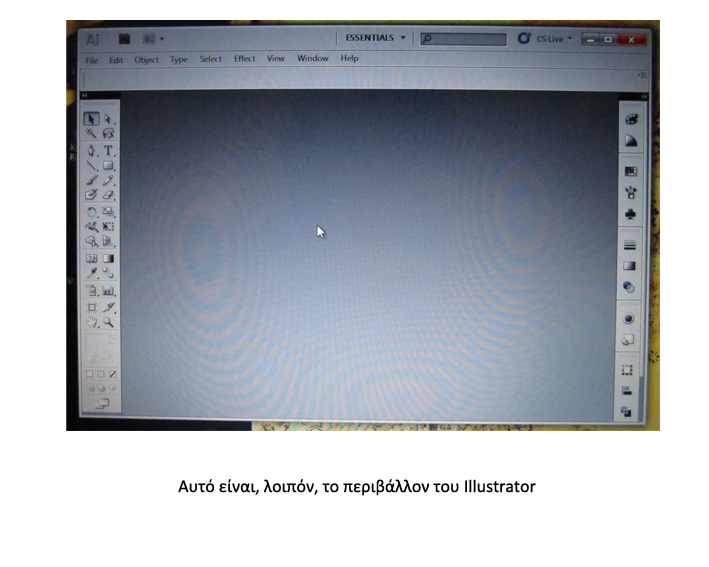Select the Type tool
Screen dimensions: 709x567
108,150
